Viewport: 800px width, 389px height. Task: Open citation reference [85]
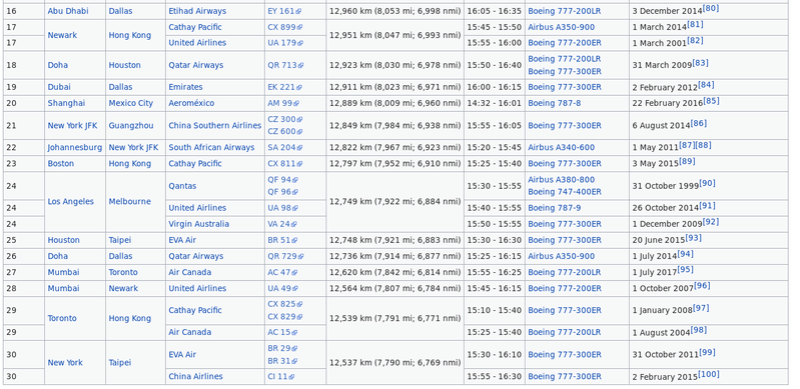pos(711,101)
